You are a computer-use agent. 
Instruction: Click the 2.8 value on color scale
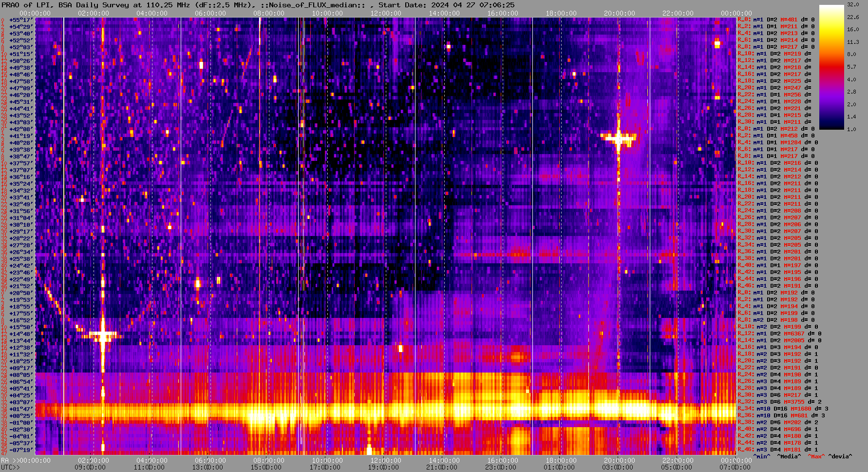tap(851, 92)
